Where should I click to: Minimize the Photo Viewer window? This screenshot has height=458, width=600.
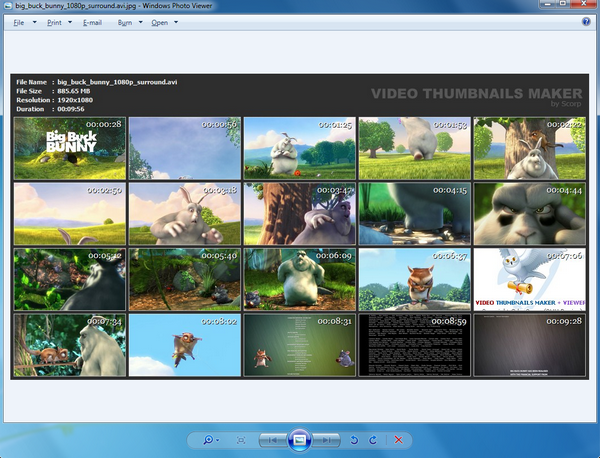click(x=547, y=4)
